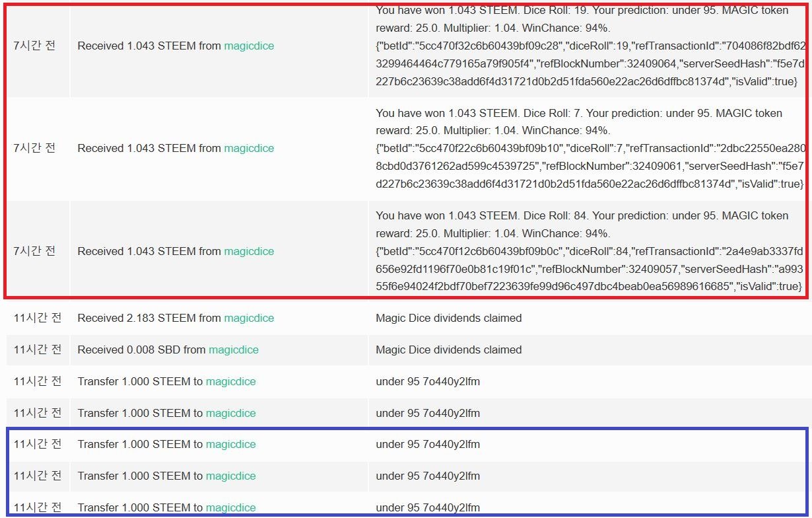This screenshot has height=518, width=812.
Task: Click dividends claimed memo in 0.008 SBD row
Action: coord(449,350)
